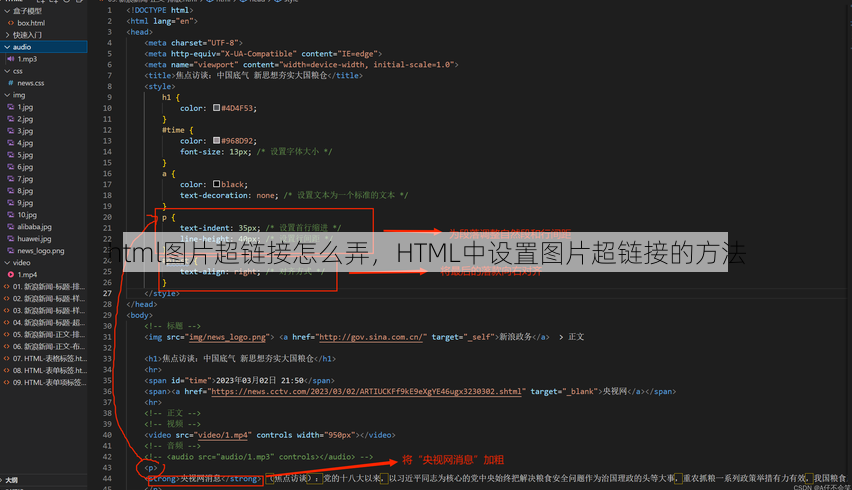Open the #4D4F53 color picker swatch

(216, 108)
